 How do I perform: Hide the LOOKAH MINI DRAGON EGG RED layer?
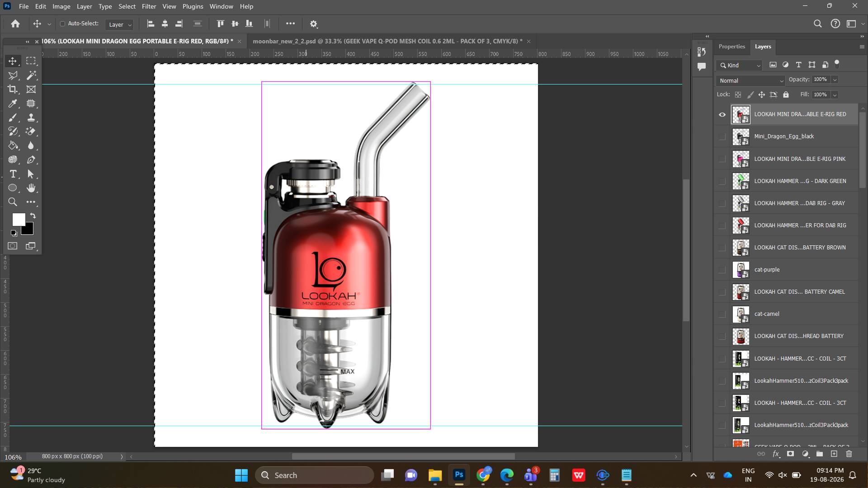[x=722, y=114]
